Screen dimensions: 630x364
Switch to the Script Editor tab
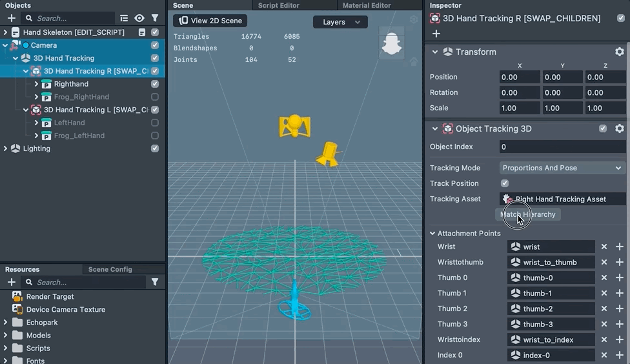coord(278,5)
